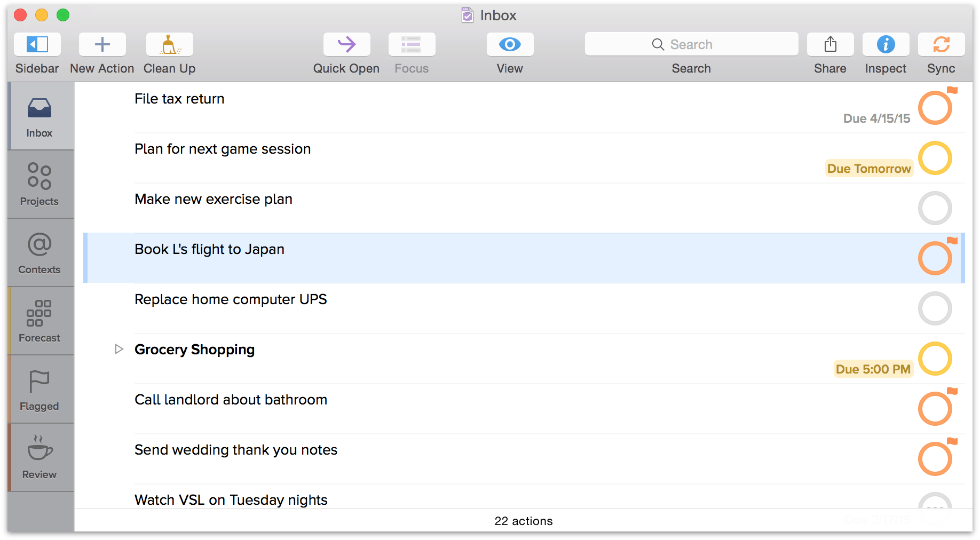The image size is (980, 540).
Task: Mark Grocery Shopping as complete
Action: (x=935, y=359)
